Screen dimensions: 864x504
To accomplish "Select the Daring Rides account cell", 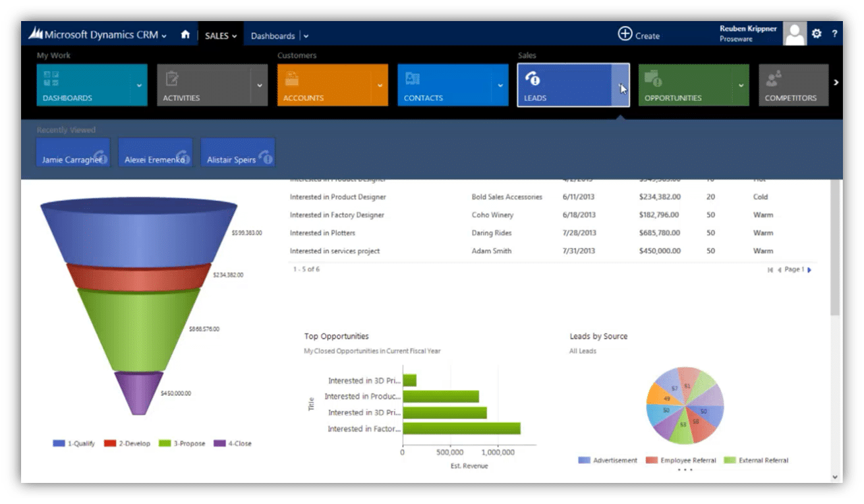I will (492, 233).
